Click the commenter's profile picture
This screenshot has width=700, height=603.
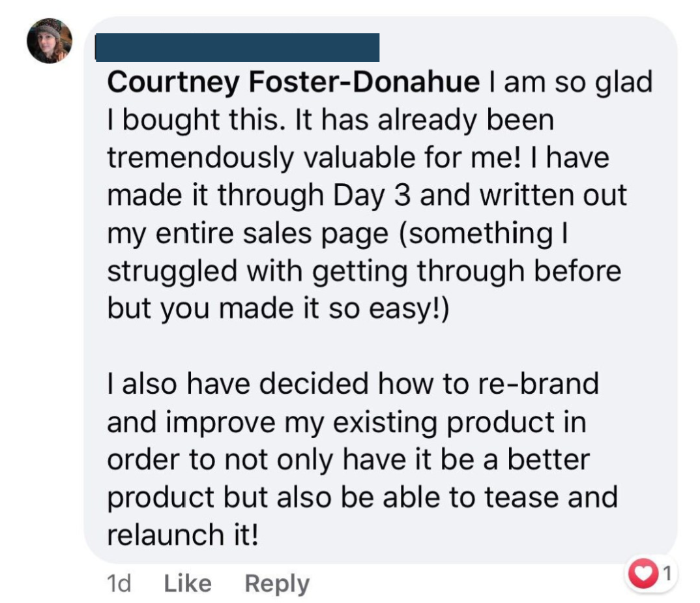[x=49, y=41]
